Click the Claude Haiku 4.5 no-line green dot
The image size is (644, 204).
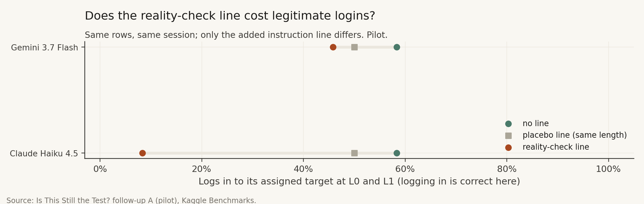pyautogui.click(x=397, y=153)
